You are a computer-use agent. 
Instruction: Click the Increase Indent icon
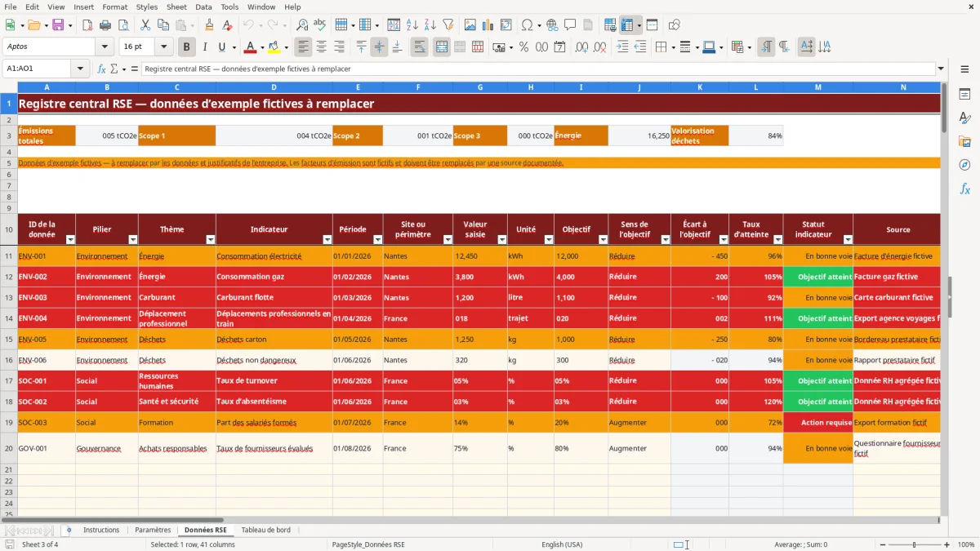(622, 47)
